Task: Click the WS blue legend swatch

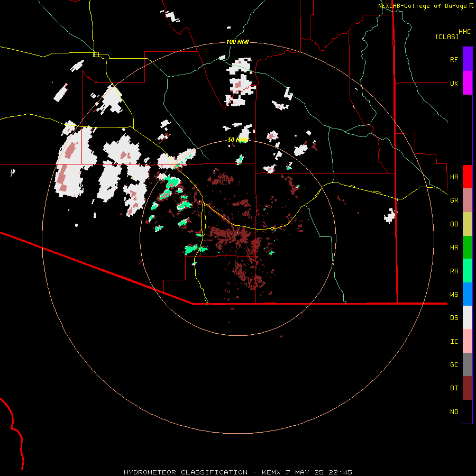Action: [x=467, y=294]
